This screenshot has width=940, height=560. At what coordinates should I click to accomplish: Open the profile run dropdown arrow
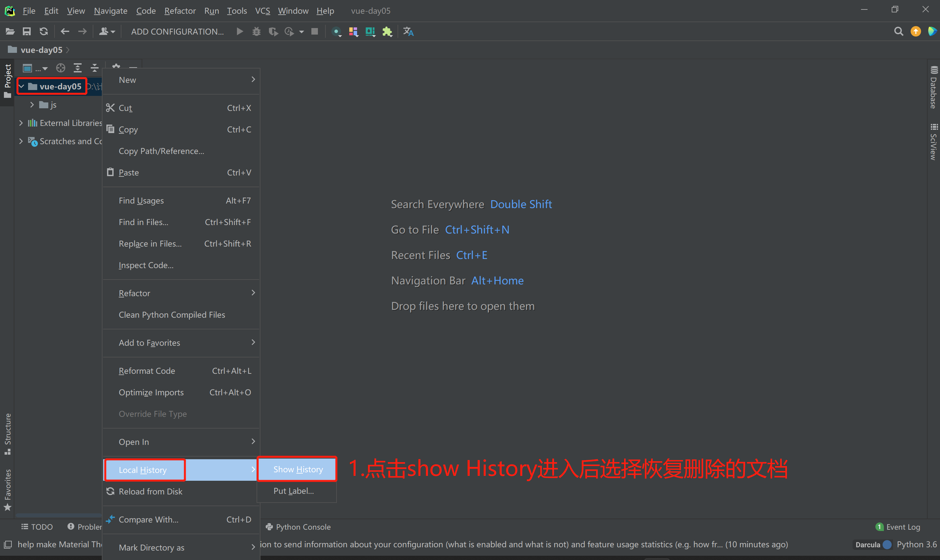[301, 32]
